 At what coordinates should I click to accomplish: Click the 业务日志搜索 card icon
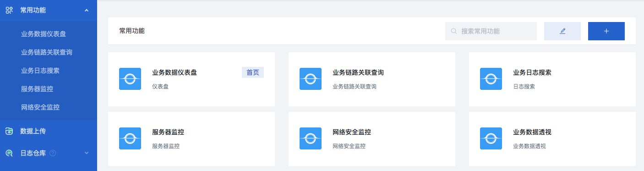491,79
